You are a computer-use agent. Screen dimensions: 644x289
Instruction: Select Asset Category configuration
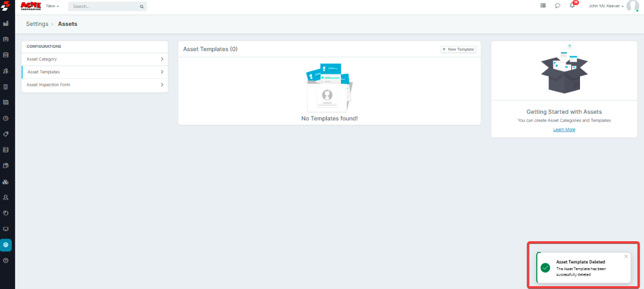click(x=95, y=59)
